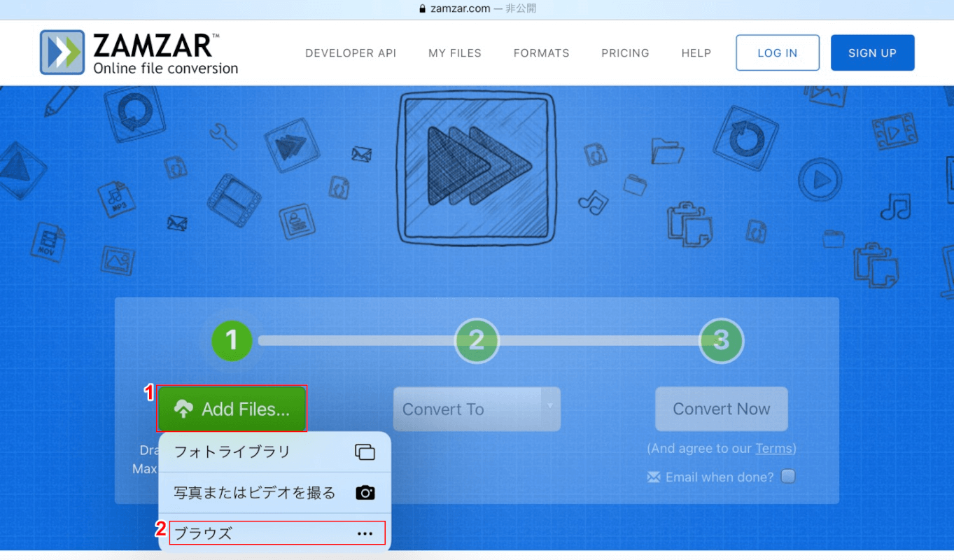Tap the ellipsis icon beside ブラウズ
This screenshot has height=560, width=954.
[365, 533]
